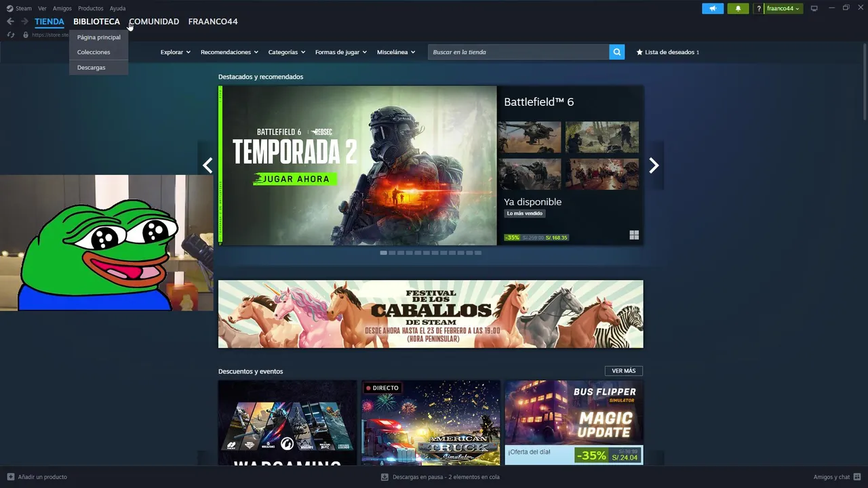The height and width of the screenshot is (488, 868).
Task: Open the Amigos menu
Action: pyautogui.click(x=62, y=8)
